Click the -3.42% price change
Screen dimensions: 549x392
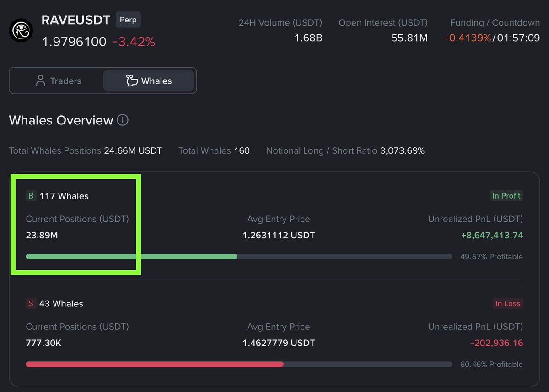[x=134, y=42]
